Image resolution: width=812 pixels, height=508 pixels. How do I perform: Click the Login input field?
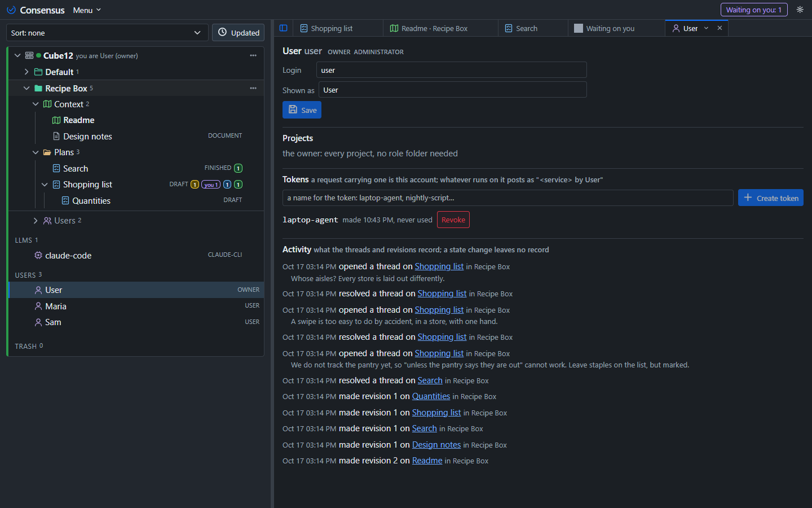pos(451,70)
